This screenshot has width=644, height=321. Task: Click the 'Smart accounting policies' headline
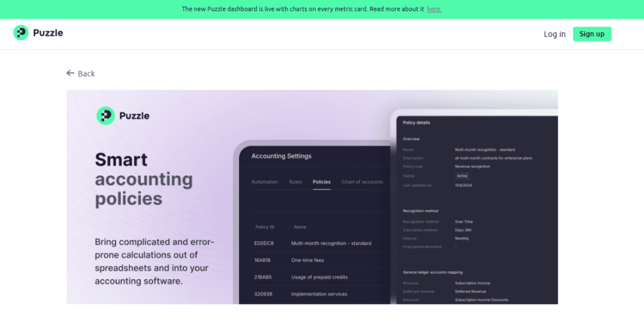click(144, 180)
